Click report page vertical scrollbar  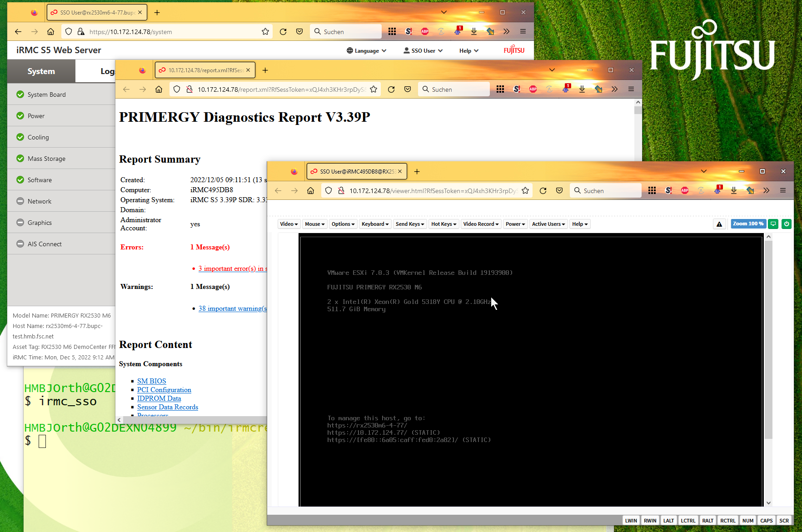[638, 110]
